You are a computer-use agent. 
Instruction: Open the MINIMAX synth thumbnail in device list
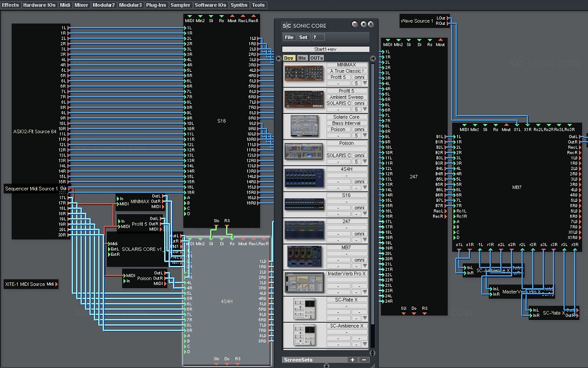(304, 73)
